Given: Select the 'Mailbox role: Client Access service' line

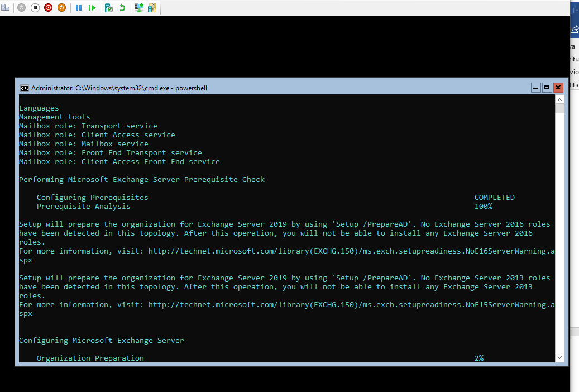Looking at the screenshot, I should (97, 135).
